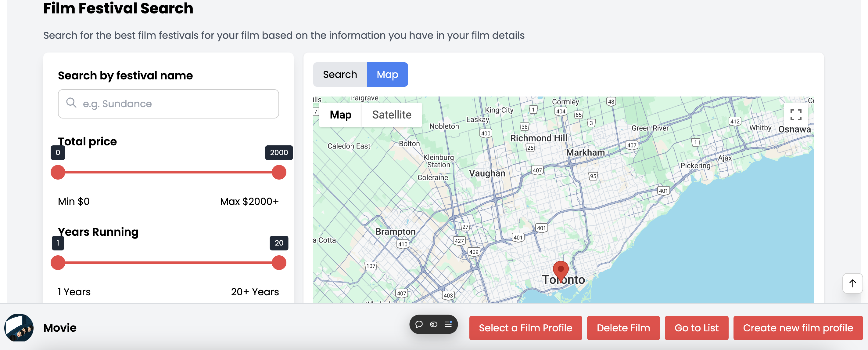Select the blue Map tab
The height and width of the screenshot is (350, 868).
(387, 74)
